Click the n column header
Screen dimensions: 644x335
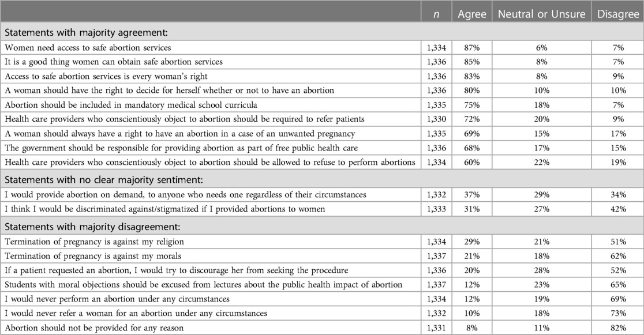[436, 14]
